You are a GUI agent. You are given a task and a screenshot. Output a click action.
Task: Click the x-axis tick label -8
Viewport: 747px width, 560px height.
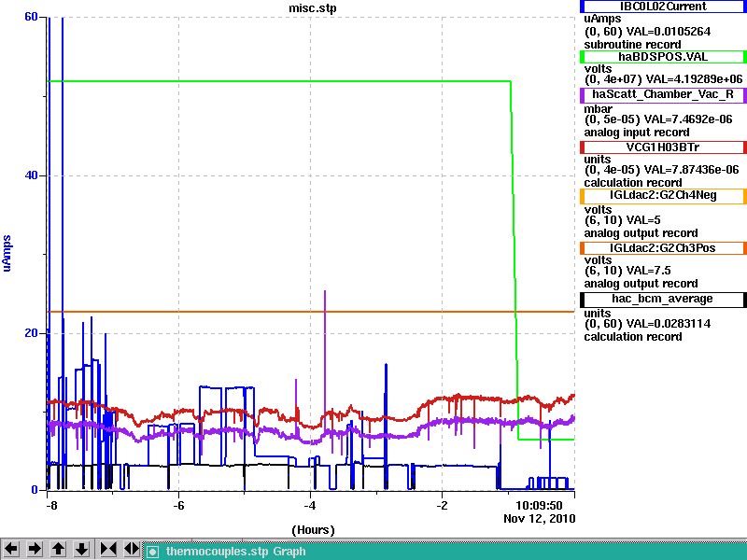[x=51, y=506]
